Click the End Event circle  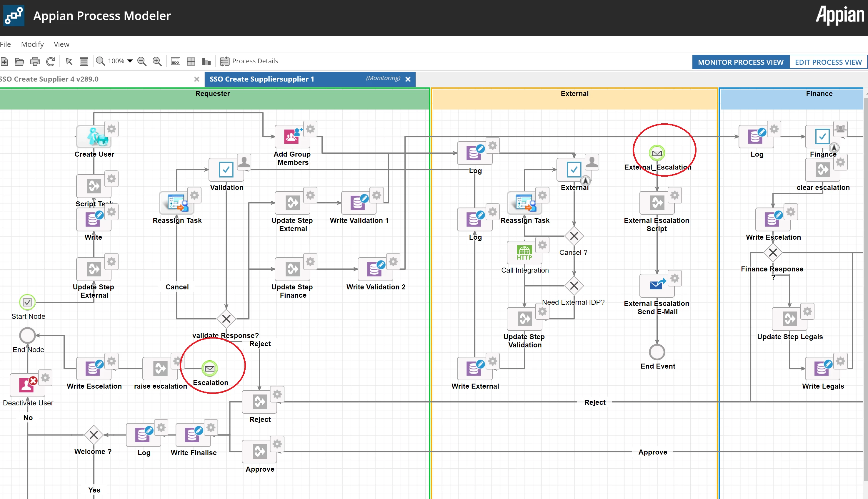click(x=657, y=352)
